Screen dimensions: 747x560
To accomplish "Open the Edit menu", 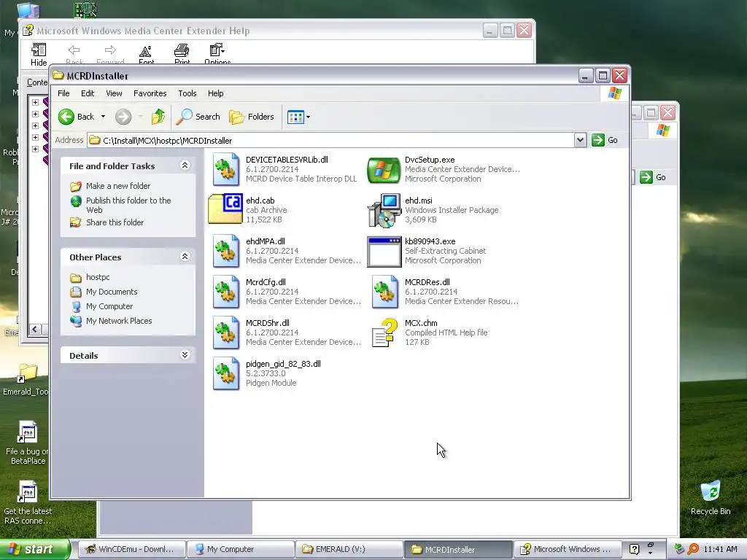I will point(88,93).
